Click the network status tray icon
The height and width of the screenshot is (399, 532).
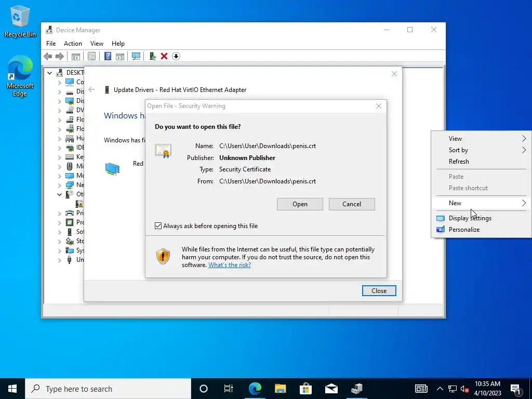coord(453,389)
